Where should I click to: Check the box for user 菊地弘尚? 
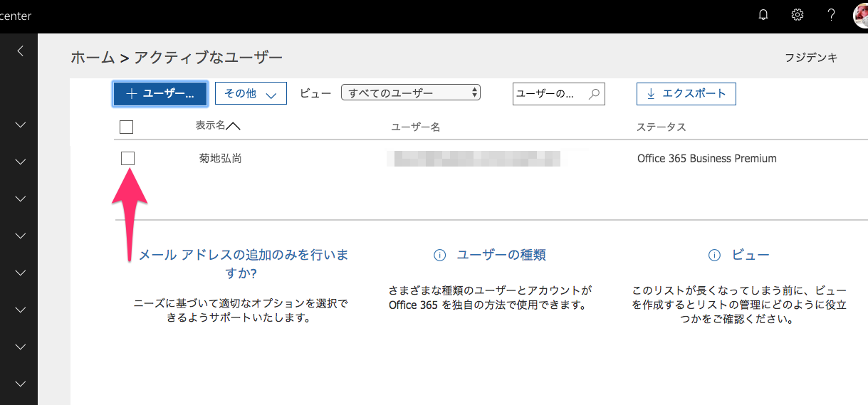point(128,158)
